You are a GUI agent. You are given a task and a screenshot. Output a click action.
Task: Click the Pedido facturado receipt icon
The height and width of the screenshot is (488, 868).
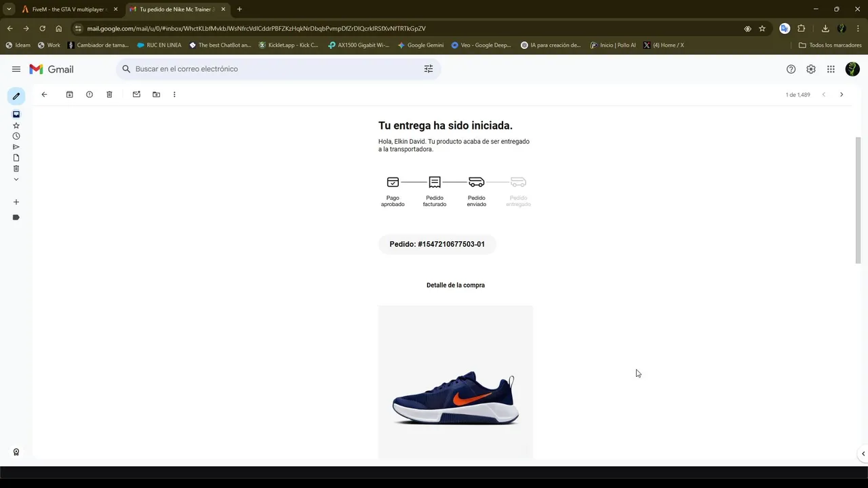[435, 182]
